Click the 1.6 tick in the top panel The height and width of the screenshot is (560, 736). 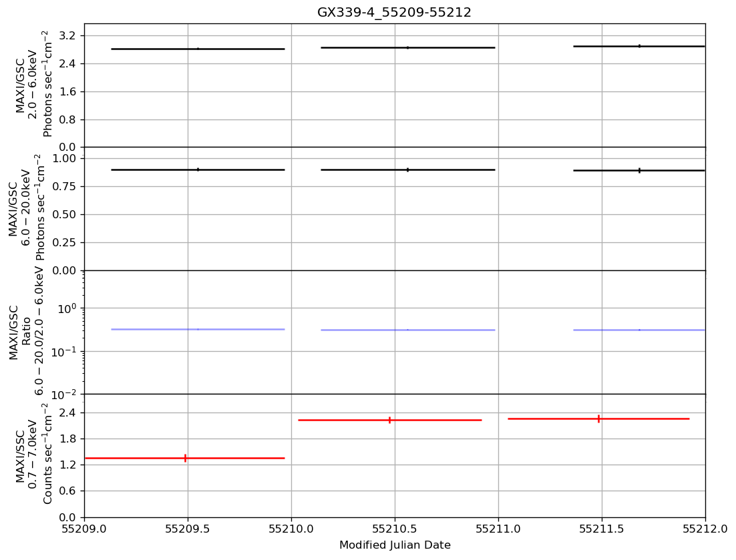click(x=69, y=92)
